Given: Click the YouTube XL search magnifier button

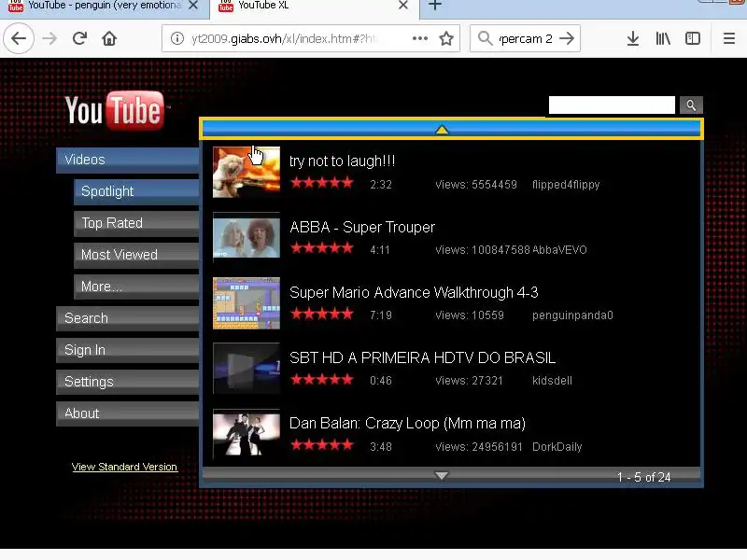Looking at the screenshot, I should pyautogui.click(x=691, y=105).
